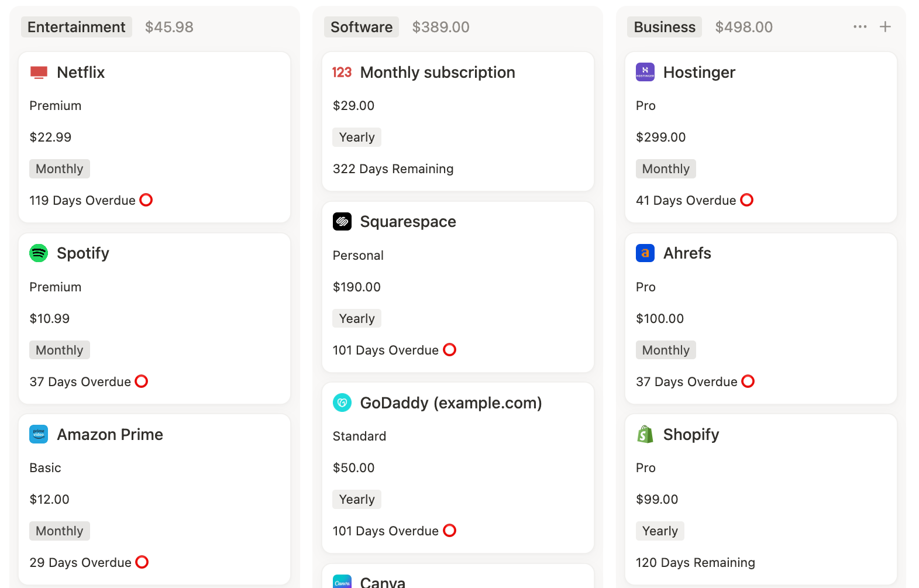Click the 119 Days Overdue text

82,201
